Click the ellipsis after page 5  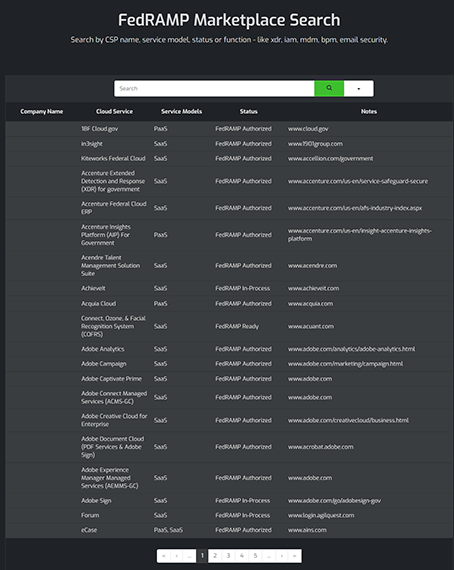[269, 555]
